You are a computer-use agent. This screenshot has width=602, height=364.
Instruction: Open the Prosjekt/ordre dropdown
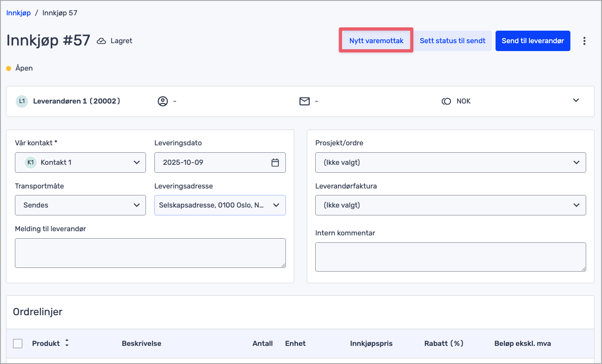coord(450,162)
